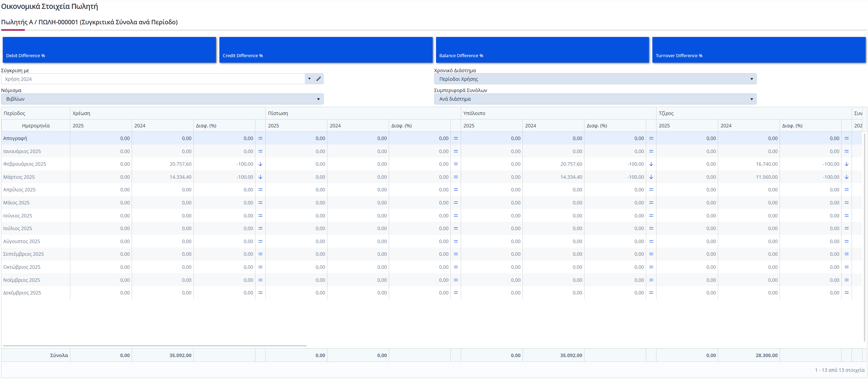Click the Debit Difference % tile

(109, 50)
